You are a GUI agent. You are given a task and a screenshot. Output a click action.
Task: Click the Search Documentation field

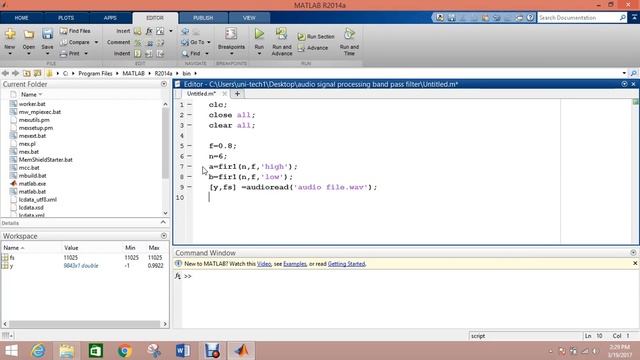pos(578,18)
